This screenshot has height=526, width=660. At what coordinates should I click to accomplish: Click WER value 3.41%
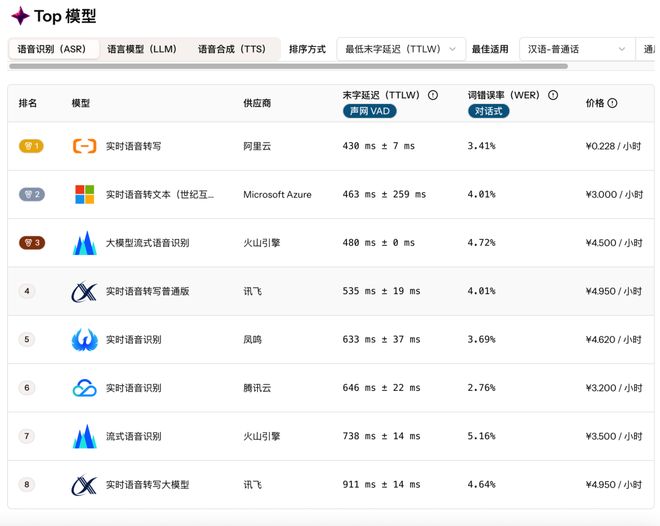click(x=482, y=146)
